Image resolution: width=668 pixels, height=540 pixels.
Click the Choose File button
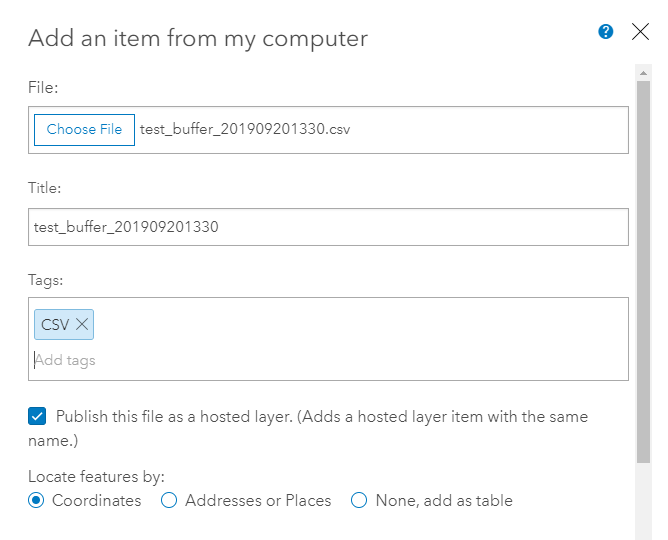(x=84, y=130)
